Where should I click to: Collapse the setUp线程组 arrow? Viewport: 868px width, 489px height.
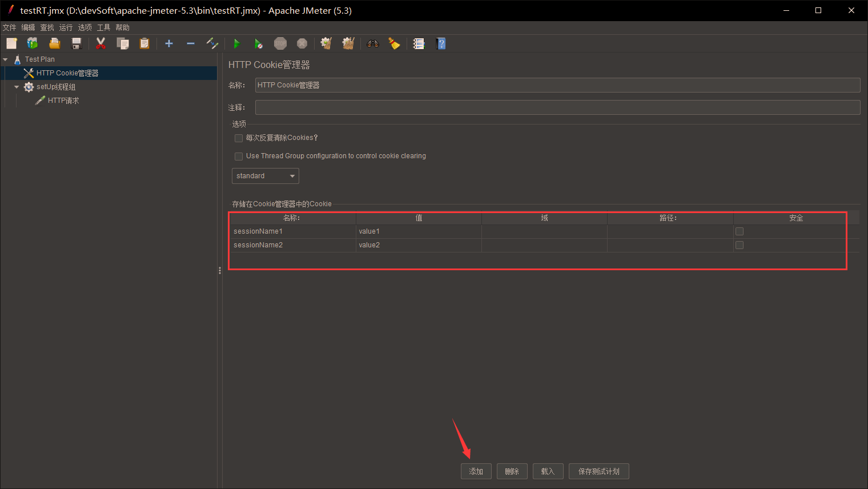pyautogui.click(x=17, y=87)
